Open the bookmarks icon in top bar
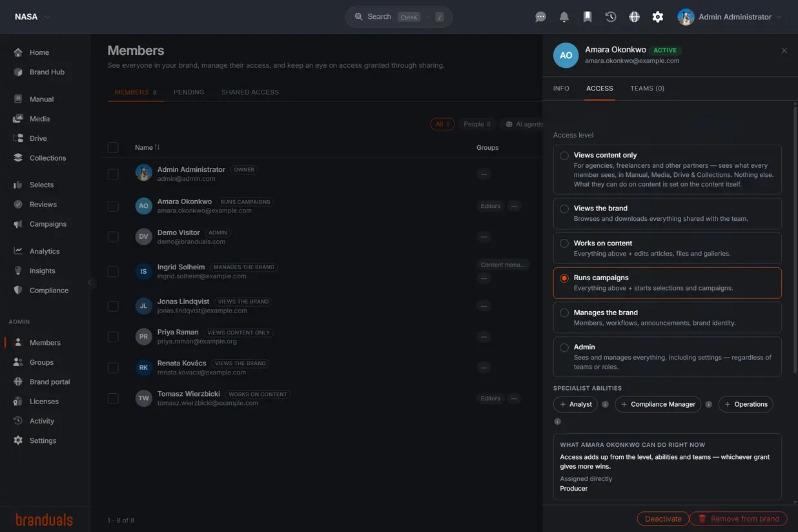 [x=588, y=17]
